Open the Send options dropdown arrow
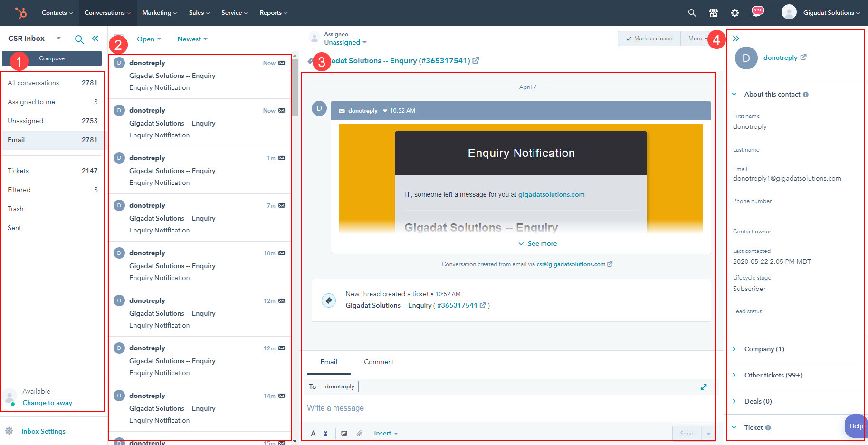This screenshot has width=868, height=445. (x=708, y=433)
